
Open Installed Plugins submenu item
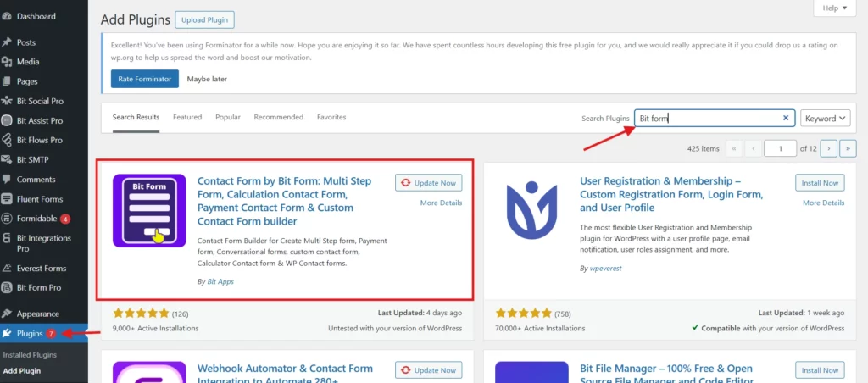(x=30, y=355)
